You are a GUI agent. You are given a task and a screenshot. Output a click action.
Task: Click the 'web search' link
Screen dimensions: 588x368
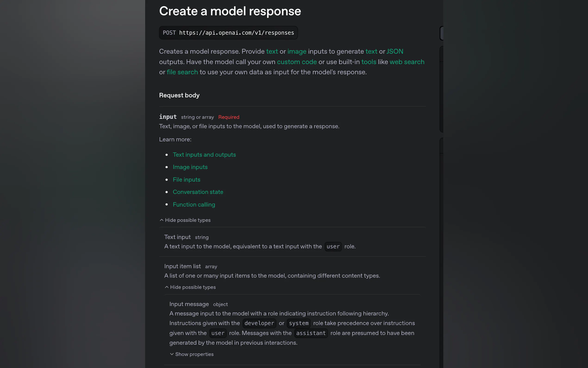(x=407, y=62)
